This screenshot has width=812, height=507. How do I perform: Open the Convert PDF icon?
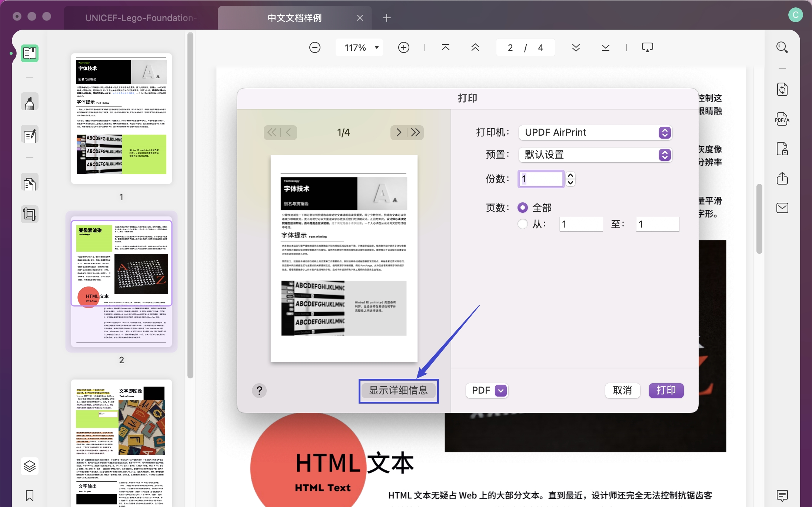tap(782, 89)
